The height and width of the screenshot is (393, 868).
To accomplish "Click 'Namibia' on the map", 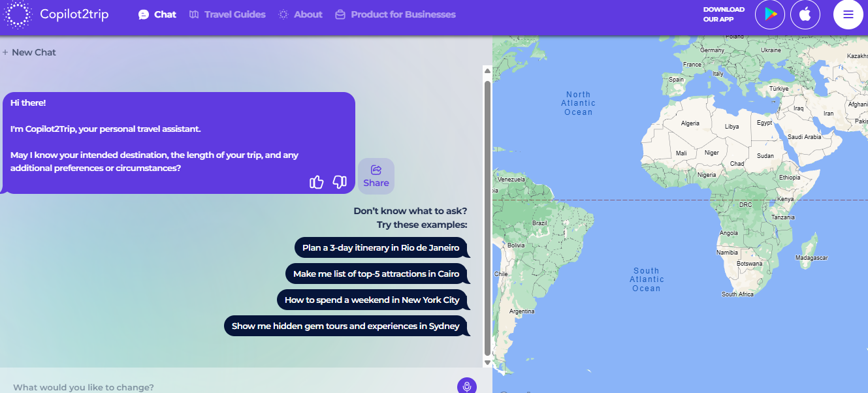I will coord(728,253).
